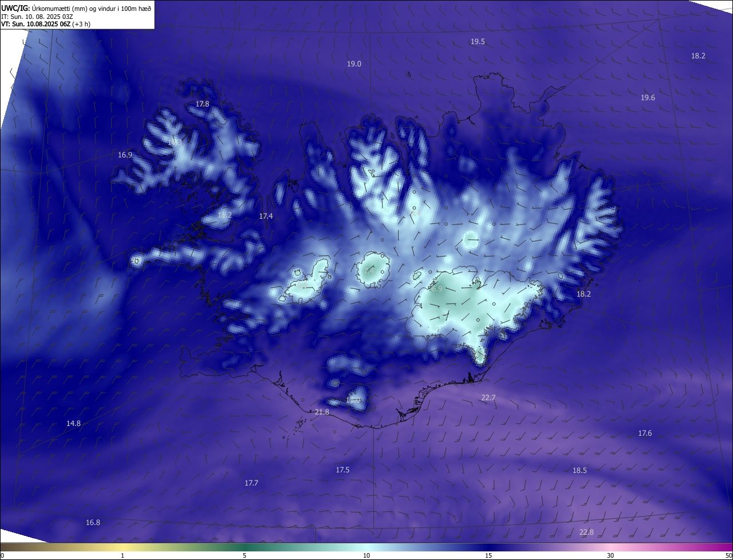Click the 14.8 value on the map
Image resolution: width=733 pixels, height=560 pixels.
pyautogui.click(x=73, y=424)
